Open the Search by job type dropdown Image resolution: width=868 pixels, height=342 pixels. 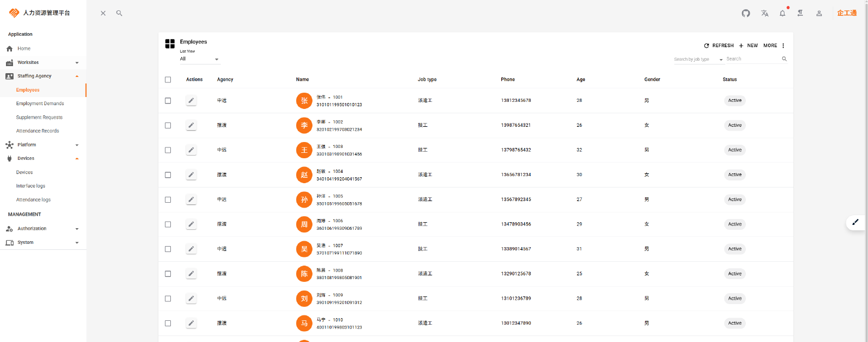click(698, 59)
